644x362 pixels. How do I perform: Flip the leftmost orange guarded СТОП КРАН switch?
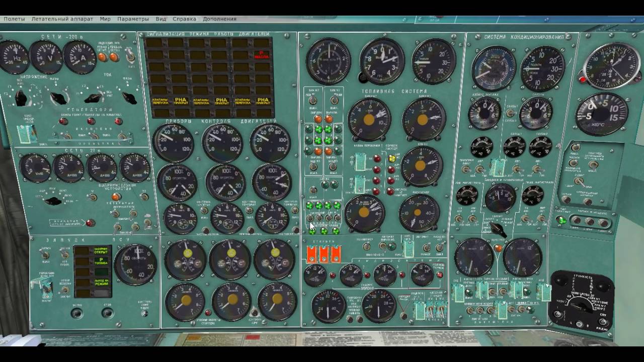pos(312,254)
